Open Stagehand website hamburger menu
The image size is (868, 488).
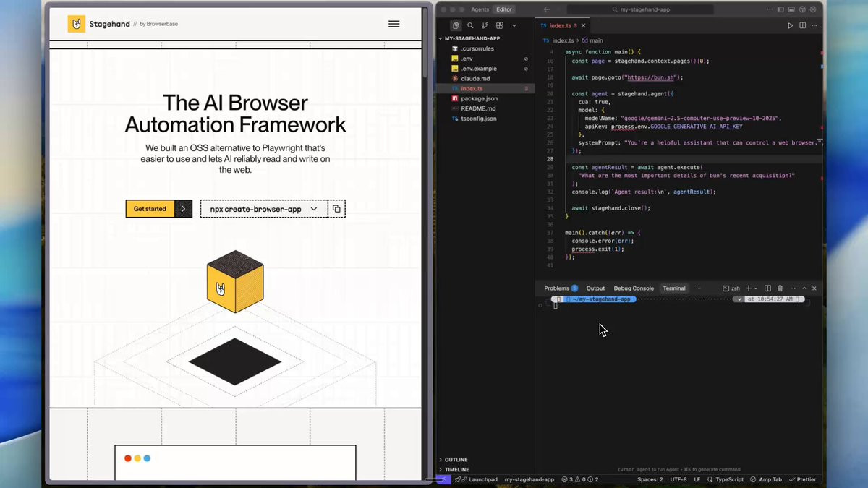(393, 24)
